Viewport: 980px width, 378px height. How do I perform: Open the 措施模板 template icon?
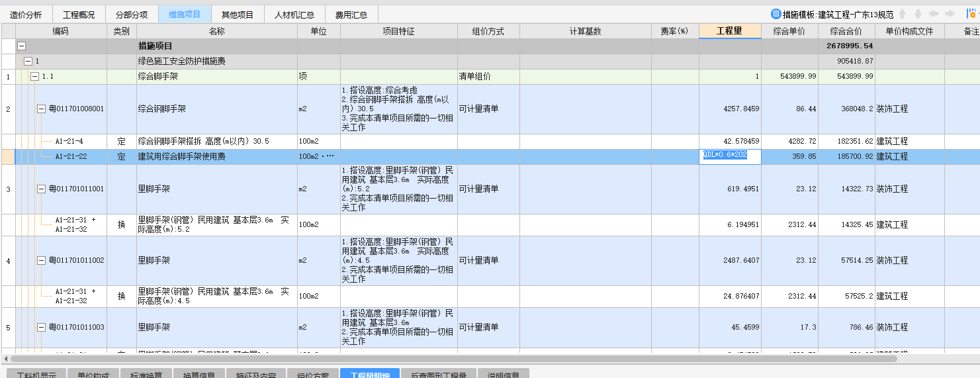pyautogui.click(x=776, y=14)
